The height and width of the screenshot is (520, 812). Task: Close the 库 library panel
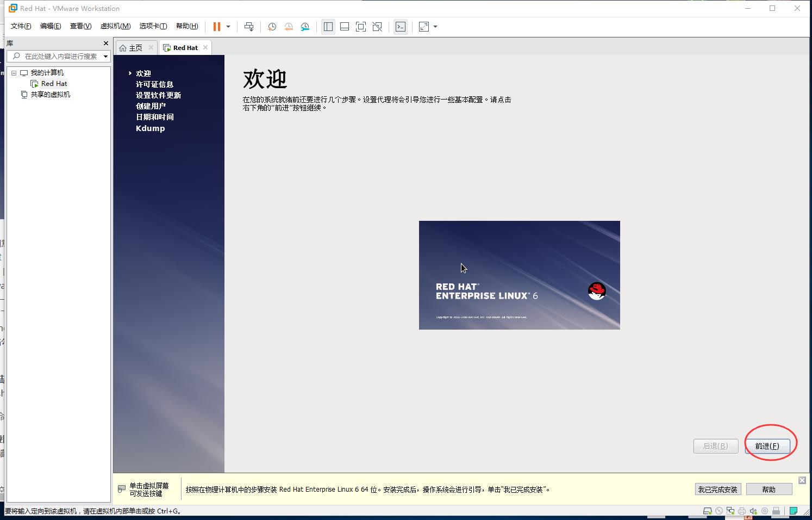pos(106,43)
